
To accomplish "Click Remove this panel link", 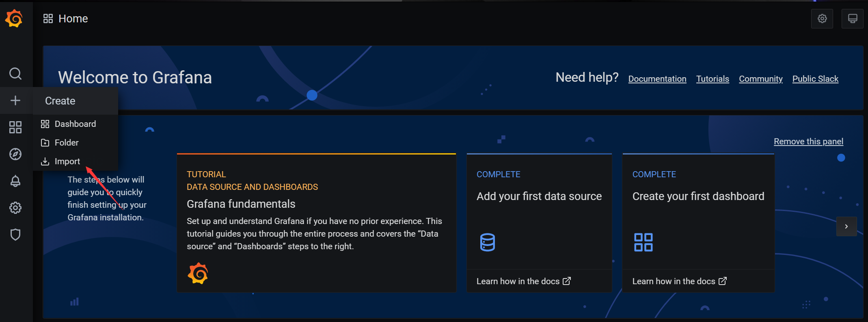I will point(808,141).
